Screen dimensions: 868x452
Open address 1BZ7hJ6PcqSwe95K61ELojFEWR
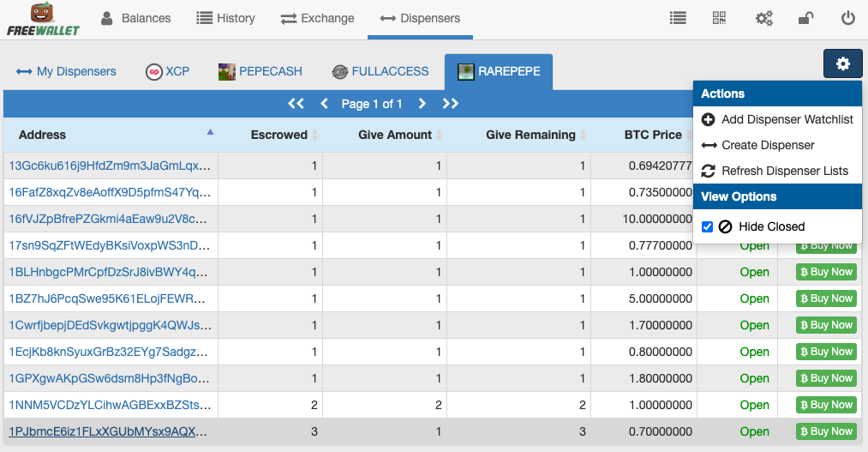(107, 298)
